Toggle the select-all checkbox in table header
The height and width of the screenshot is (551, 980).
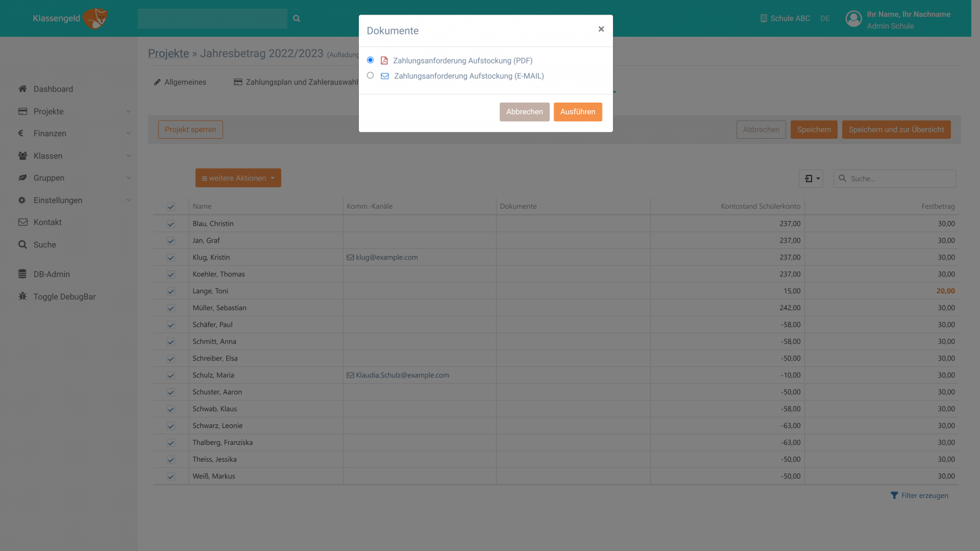coord(171,206)
